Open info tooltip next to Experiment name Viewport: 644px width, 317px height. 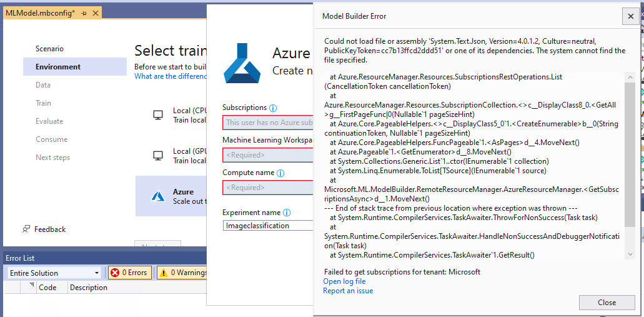287,213
